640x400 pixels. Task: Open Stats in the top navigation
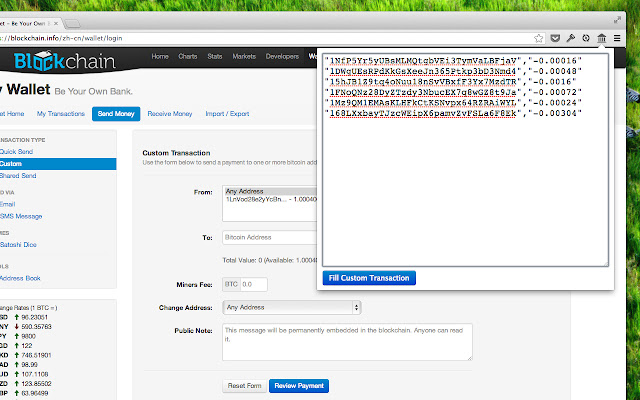215,56
